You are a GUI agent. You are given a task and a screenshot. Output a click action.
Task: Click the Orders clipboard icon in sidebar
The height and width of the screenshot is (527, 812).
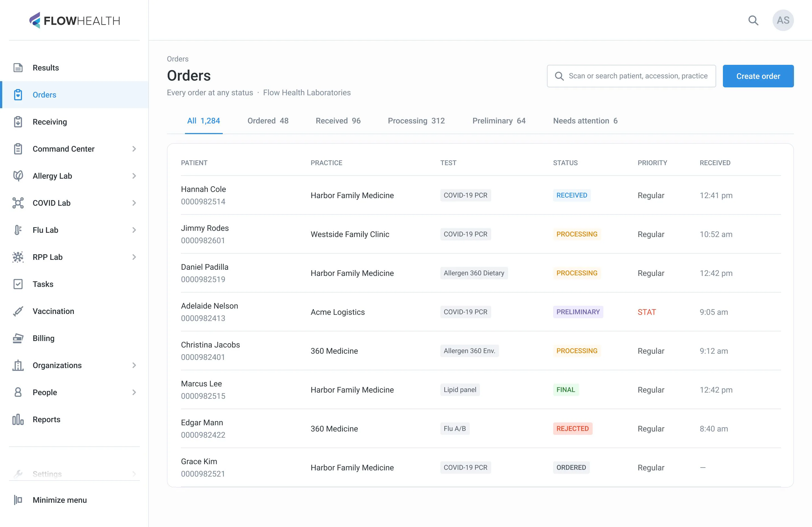[x=18, y=94]
